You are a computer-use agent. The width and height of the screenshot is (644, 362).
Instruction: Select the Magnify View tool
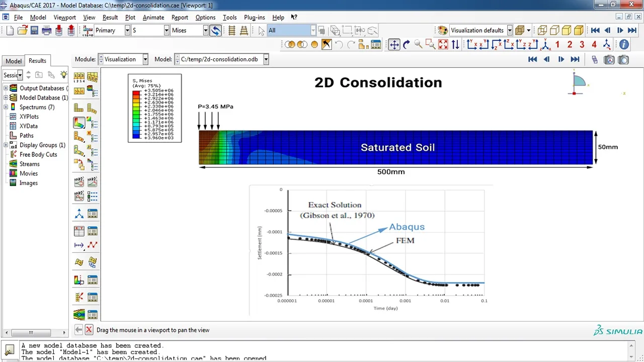418,45
